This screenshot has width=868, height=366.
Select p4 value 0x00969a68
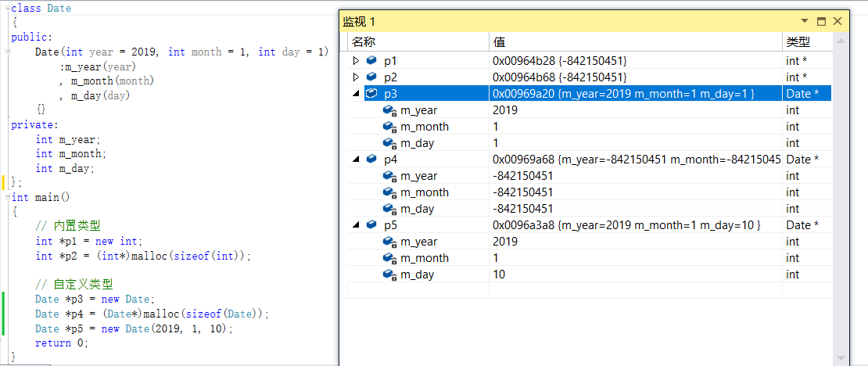click(524, 160)
